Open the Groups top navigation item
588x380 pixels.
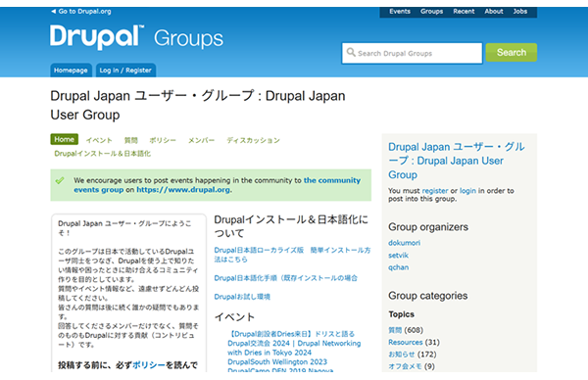[x=431, y=11]
